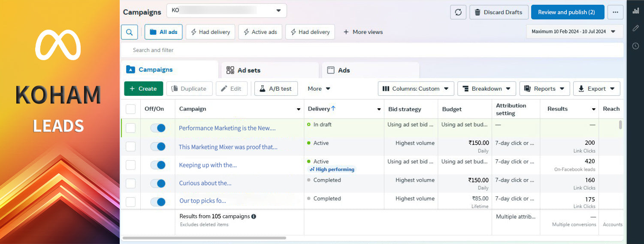Image resolution: width=644 pixels, height=244 pixels.
Task: Toggle off the Performance Marketing campaign switch
Action: click(x=158, y=128)
